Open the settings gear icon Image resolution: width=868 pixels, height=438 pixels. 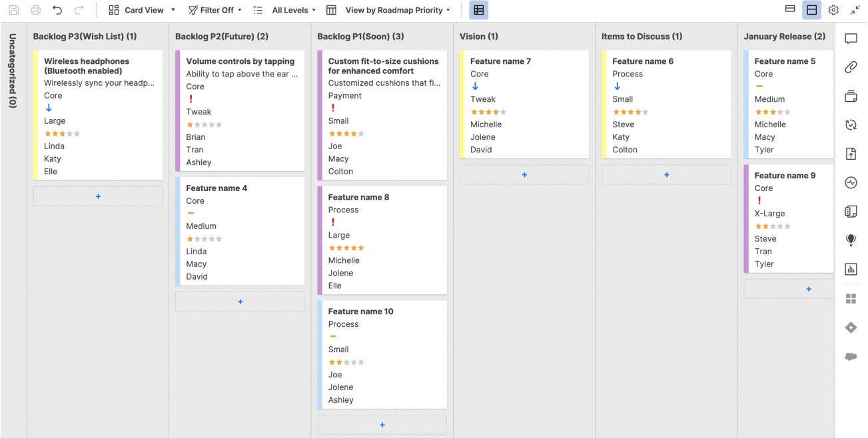(833, 10)
